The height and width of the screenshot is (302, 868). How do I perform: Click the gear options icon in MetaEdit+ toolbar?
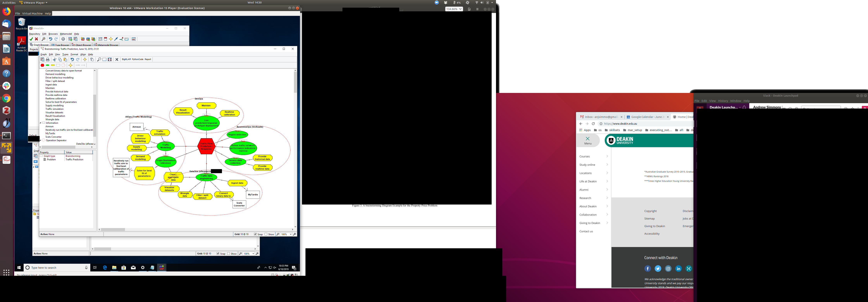pyautogui.click(x=63, y=39)
